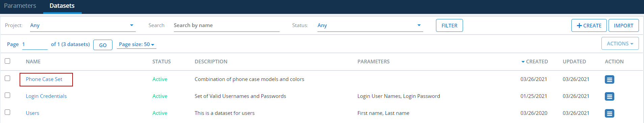Expand the Actions dropdown button
Screen dimensions: 644x123
point(620,43)
